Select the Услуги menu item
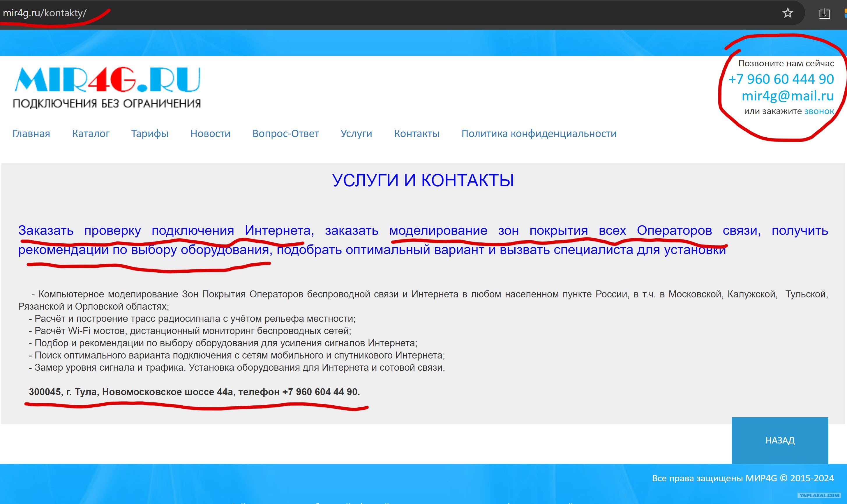This screenshot has width=847, height=504. [356, 134]
